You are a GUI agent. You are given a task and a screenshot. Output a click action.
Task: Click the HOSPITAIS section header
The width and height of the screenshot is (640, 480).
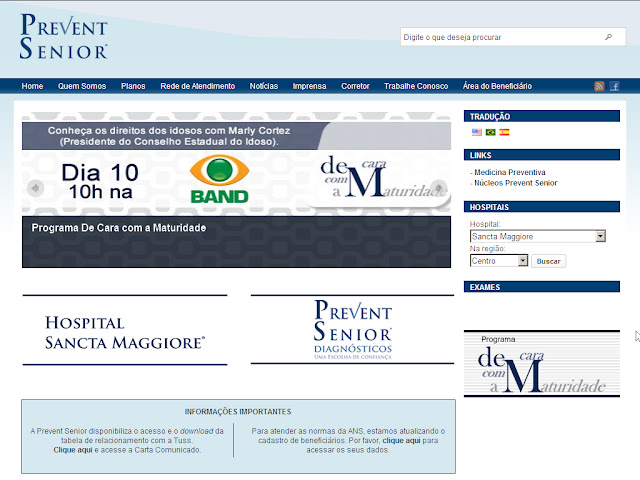[x=542, y=207]
